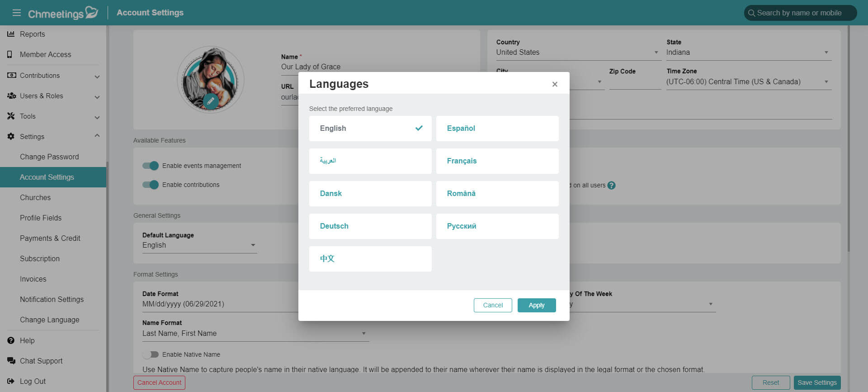Close the Languages dialog with X

tap(555, 84)
